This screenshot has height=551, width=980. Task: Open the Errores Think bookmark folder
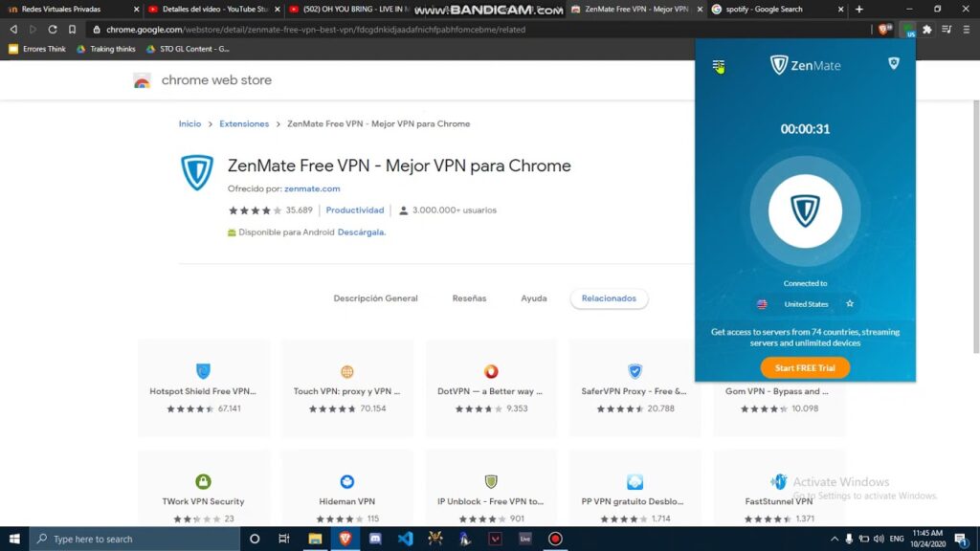pyautogui.click(x=37, y=49)
